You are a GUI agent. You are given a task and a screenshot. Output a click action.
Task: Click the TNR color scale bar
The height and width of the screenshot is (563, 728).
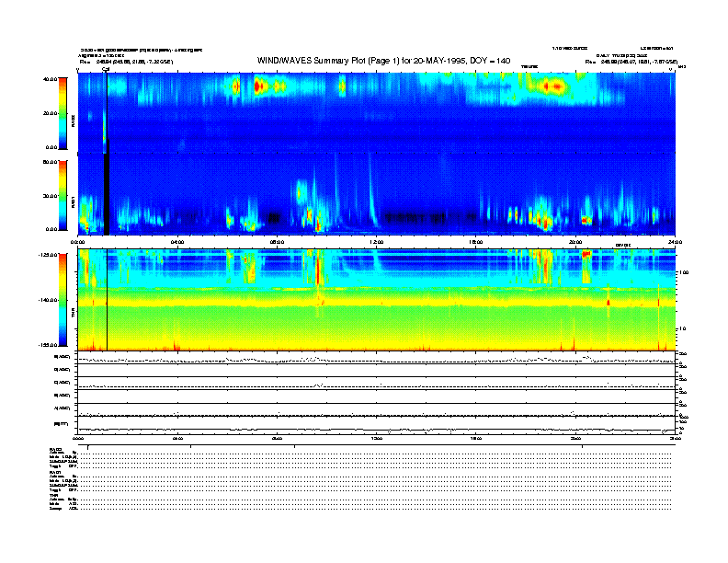tap(63, 300)
